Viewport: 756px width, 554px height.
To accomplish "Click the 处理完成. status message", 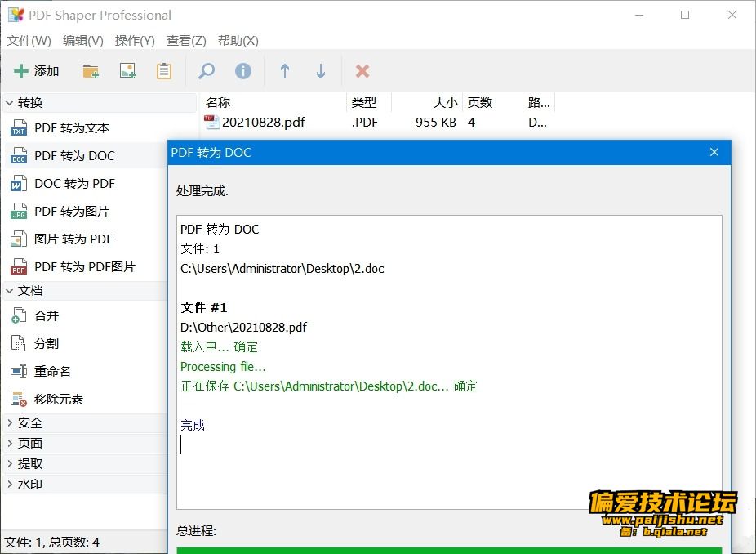I will point(202,191).
